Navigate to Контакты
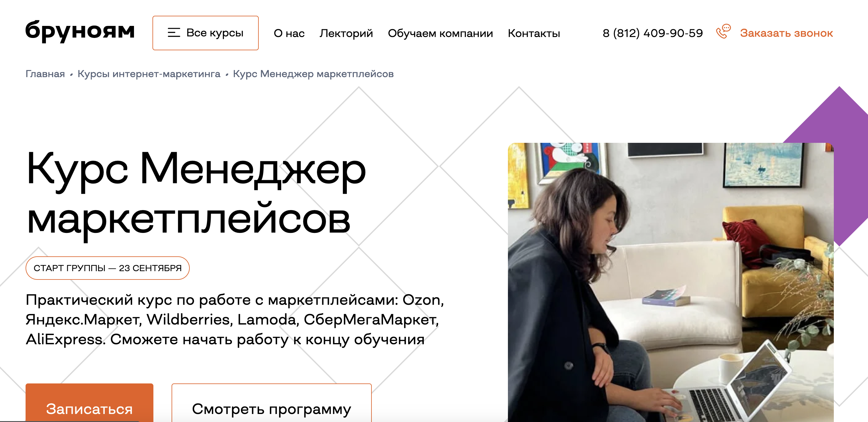This screenshot has width=868, height=422. click(x=534, y=33)
